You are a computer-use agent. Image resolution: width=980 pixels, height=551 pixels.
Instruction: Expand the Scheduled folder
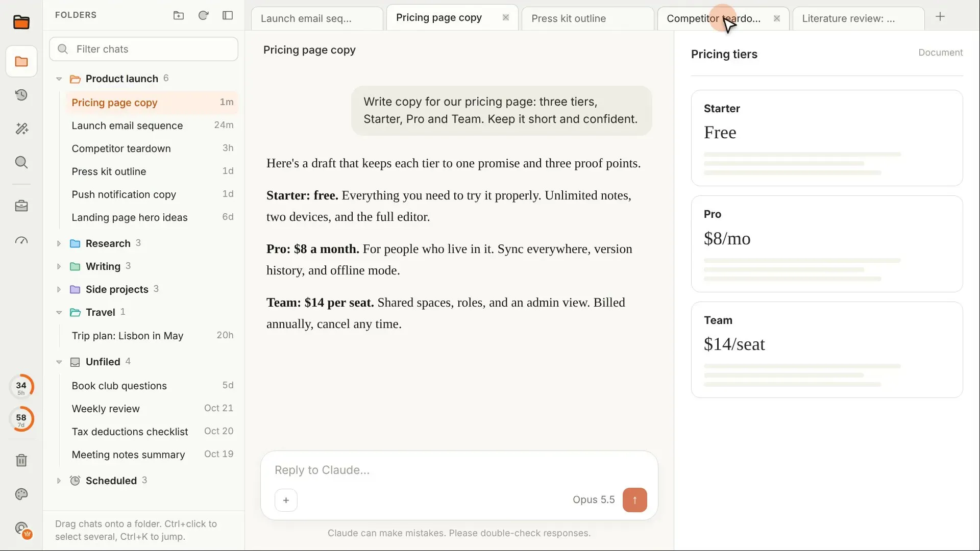pyautogui.click(x=59, y=481)
